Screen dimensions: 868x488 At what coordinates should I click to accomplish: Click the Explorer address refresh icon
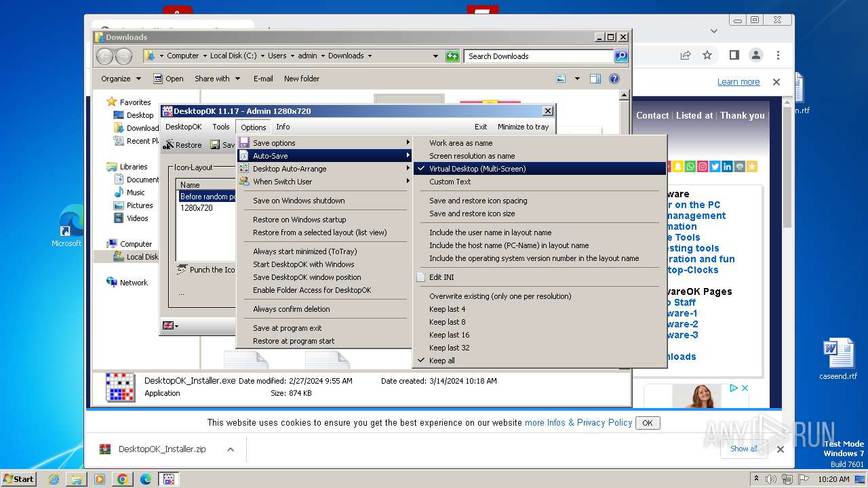point(452,56)
